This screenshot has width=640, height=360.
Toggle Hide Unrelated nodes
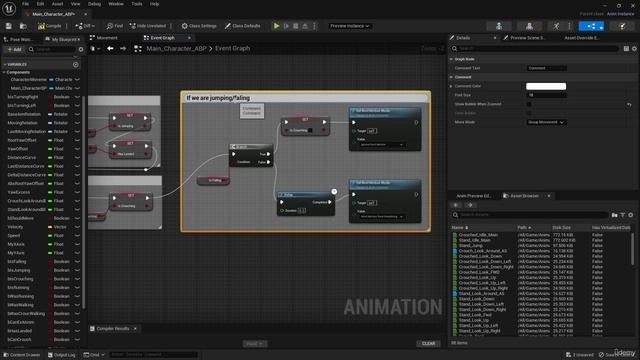click(x=148, y=26)
